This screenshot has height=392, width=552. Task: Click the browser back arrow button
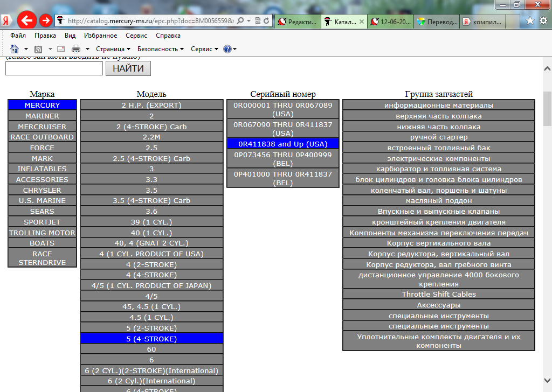point(26,20)
